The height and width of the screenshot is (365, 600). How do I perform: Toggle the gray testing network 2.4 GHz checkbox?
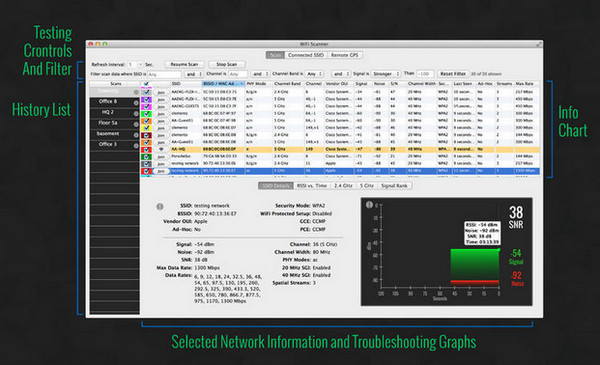pos(147,164)
